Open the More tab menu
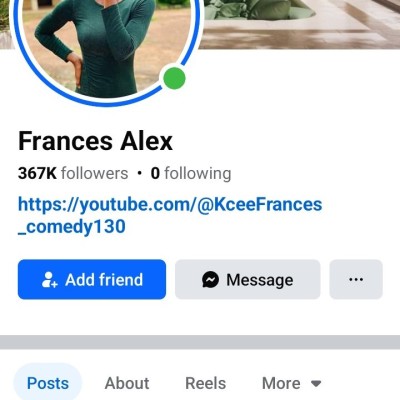Screen dimensions: 400x400 coord(291,383)
